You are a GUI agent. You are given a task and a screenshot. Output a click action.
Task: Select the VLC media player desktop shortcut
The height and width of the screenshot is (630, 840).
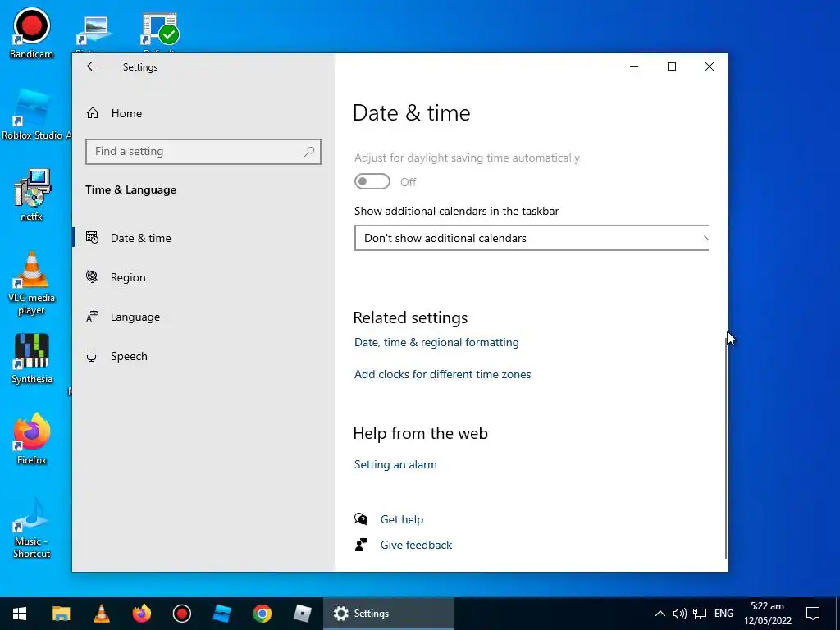(32, 283)
